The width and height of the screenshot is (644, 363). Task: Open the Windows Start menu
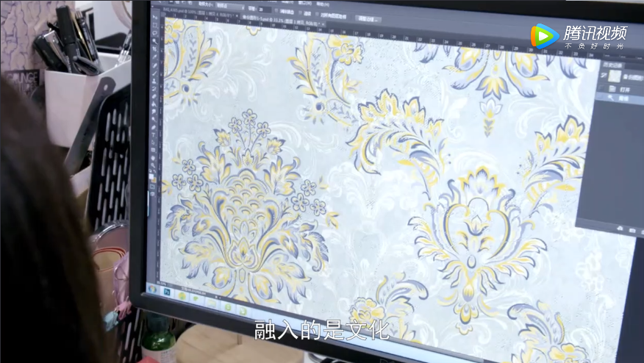pos(152,289)
